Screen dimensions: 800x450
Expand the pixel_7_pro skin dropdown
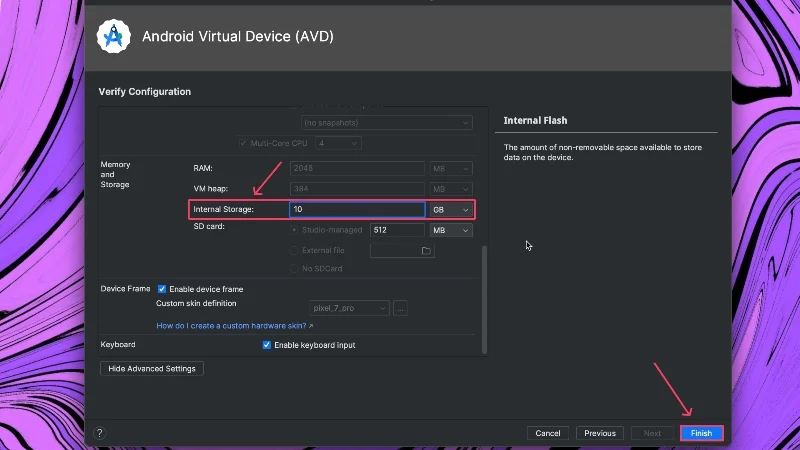349,308
